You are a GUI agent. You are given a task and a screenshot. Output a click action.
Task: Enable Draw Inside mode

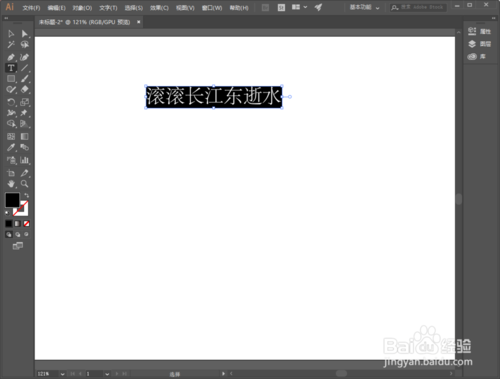26,235
